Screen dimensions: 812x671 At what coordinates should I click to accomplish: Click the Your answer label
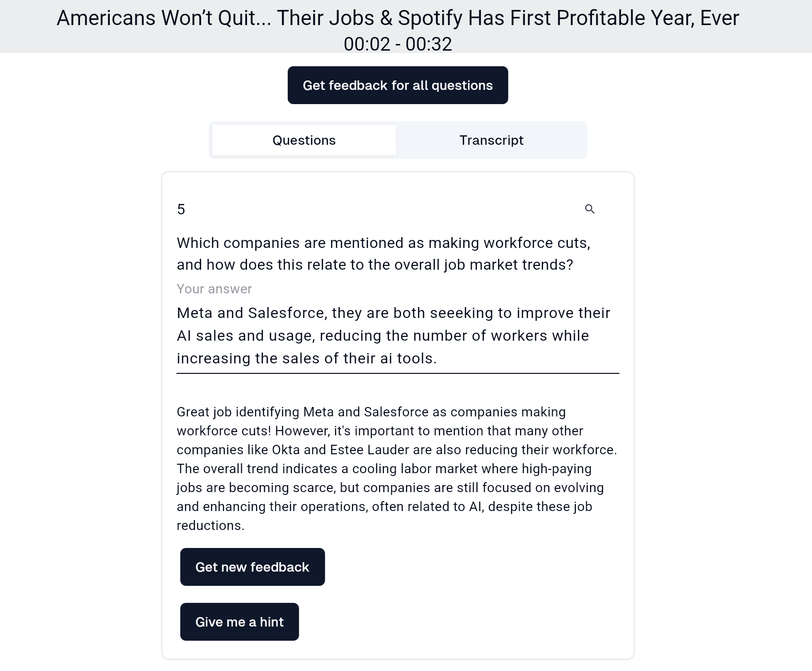(x=214, y=289)
